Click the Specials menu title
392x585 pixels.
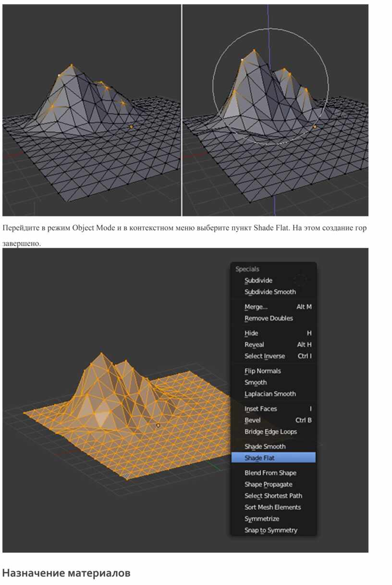247,270
